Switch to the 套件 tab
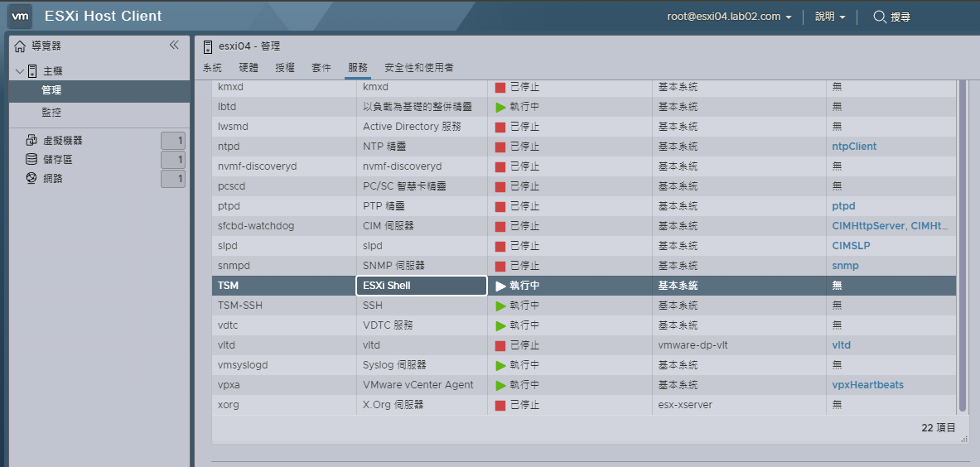 pyautogui.click(x=321, y=67)
